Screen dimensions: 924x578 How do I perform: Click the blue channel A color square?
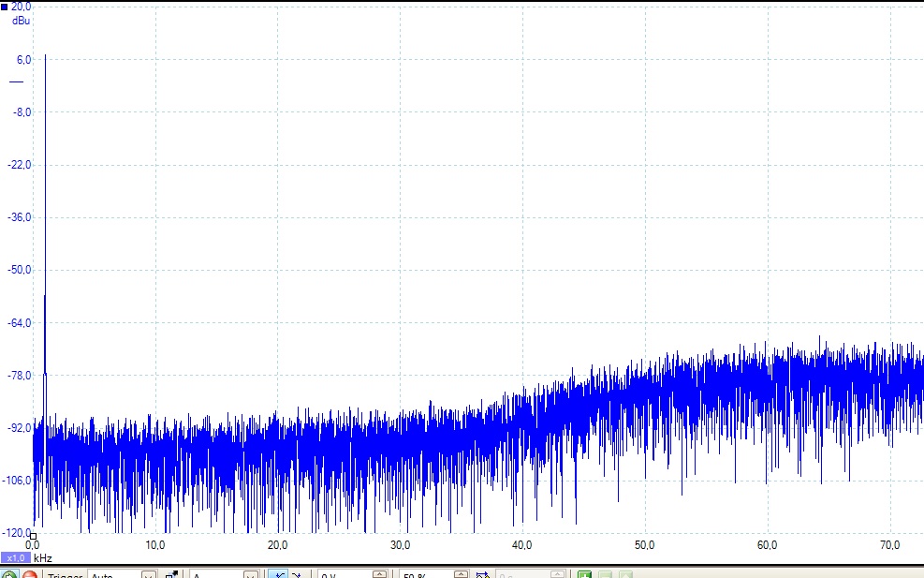[4, 7]
